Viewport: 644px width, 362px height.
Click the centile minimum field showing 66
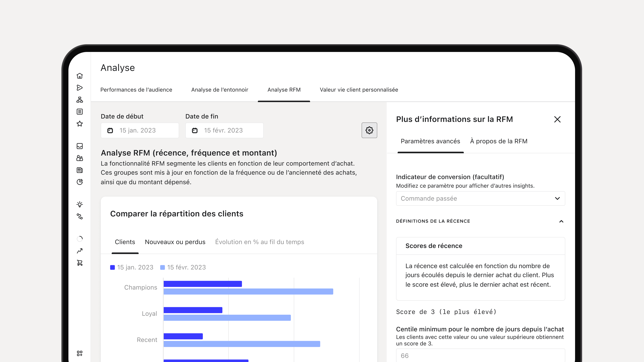tap(480, 355)
